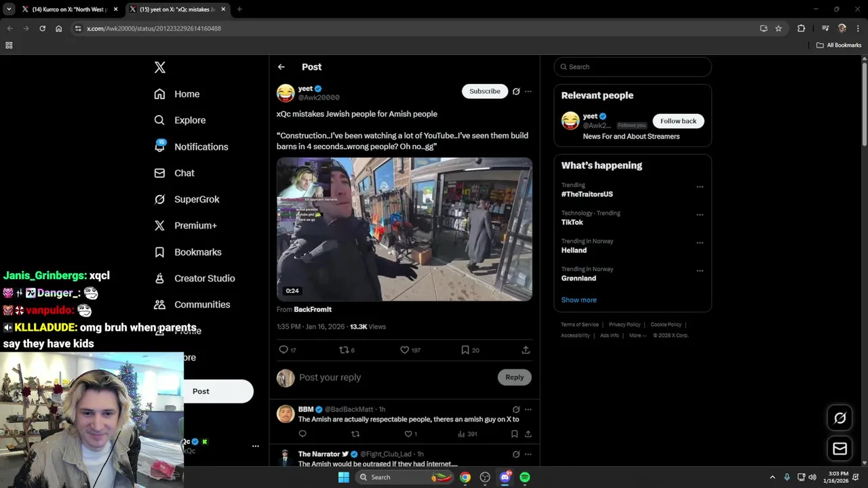Play the xQc video thumbnail
This screenshot has width=868, height=488.
click(404, 229)
